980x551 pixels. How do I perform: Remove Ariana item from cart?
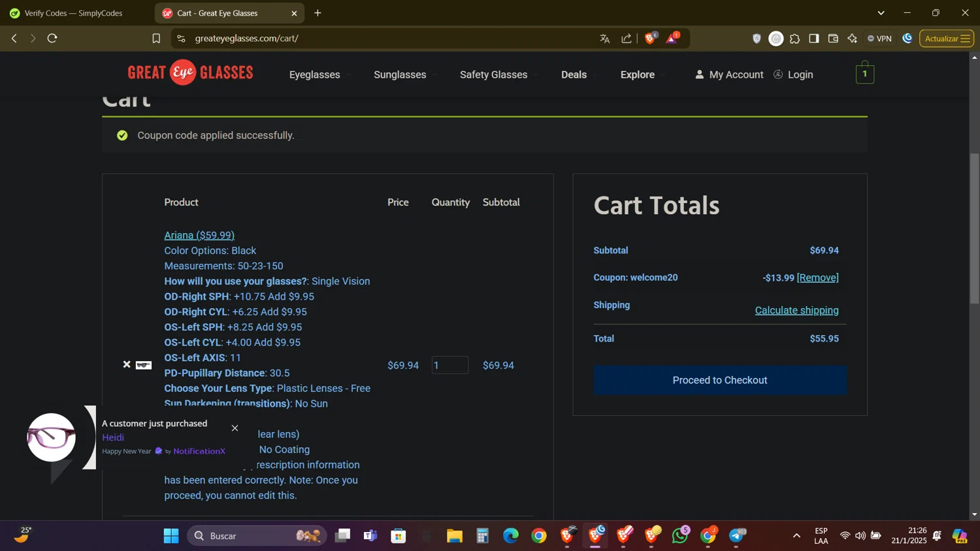tap(127, 364)
